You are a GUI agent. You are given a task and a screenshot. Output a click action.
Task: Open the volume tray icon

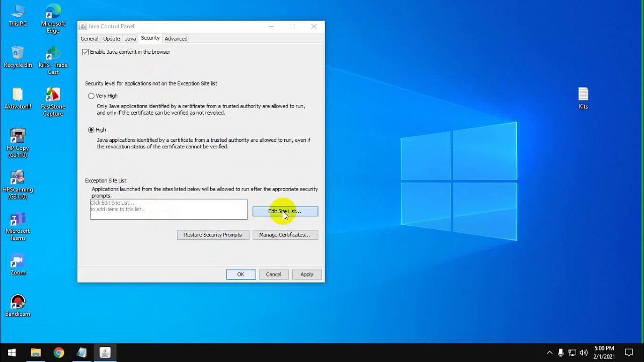(584, 352)
